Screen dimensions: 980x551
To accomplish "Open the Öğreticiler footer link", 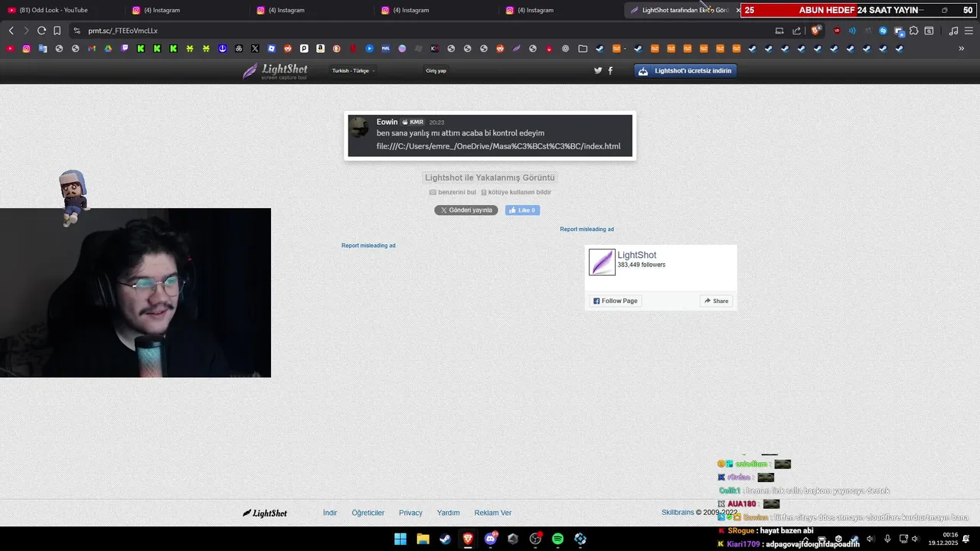I will [368, 513].
